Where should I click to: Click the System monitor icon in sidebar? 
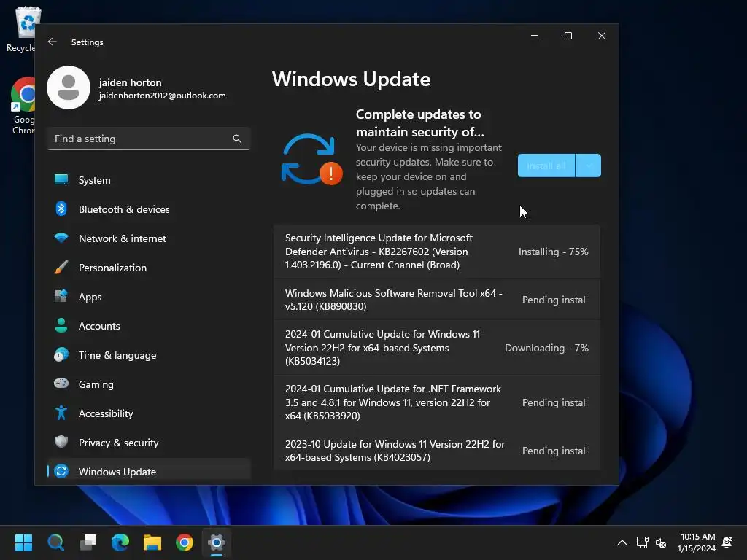[61, 179]
